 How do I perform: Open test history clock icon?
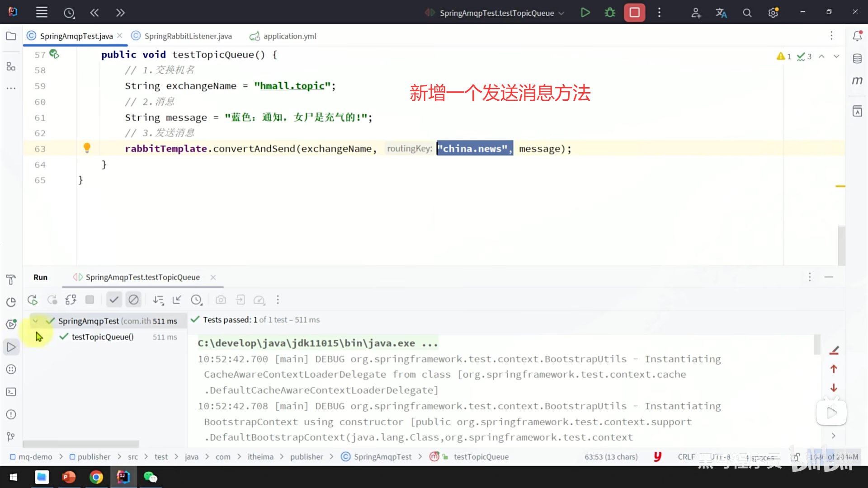pyautogui.click(x=196, y=300)
